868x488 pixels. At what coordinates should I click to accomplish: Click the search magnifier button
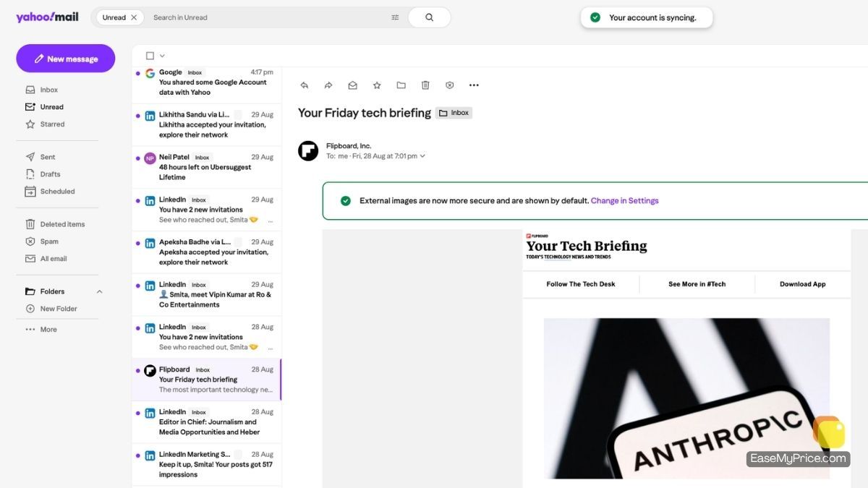429,17
